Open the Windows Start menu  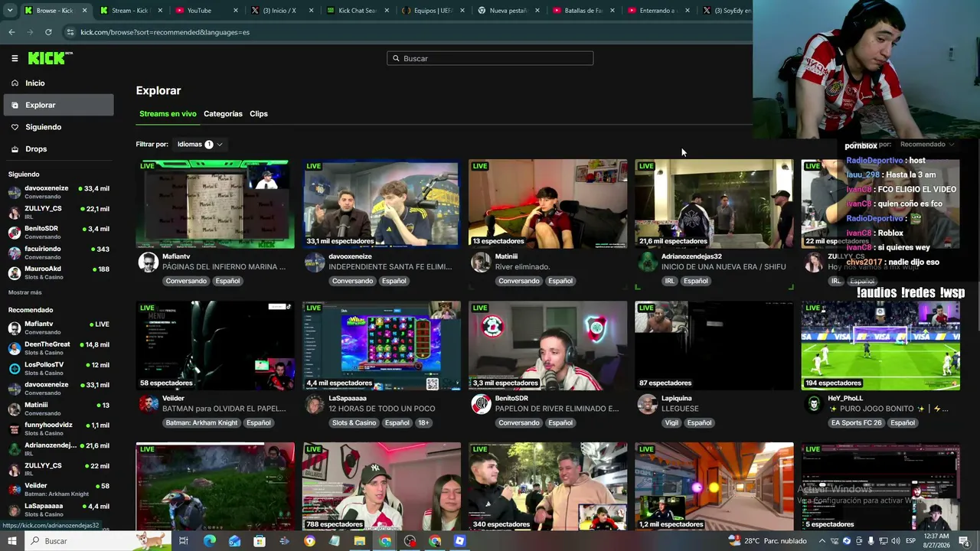[11, 541]
